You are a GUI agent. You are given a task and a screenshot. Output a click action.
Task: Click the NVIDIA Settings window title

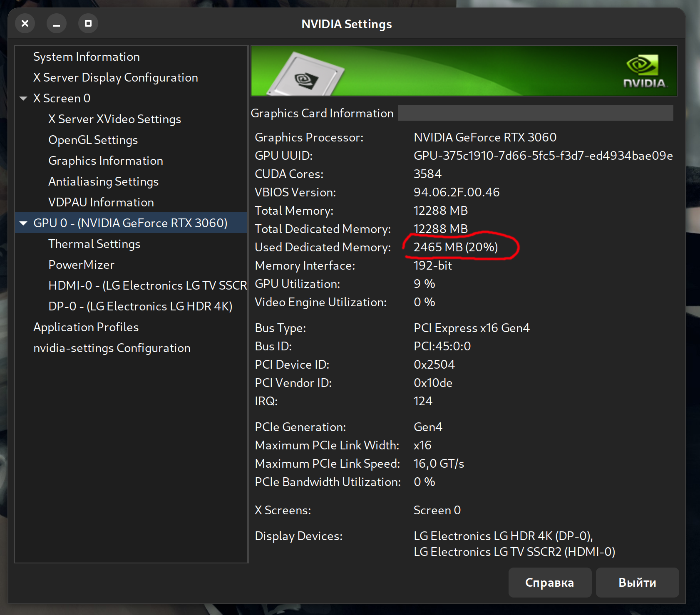[347, 24]
